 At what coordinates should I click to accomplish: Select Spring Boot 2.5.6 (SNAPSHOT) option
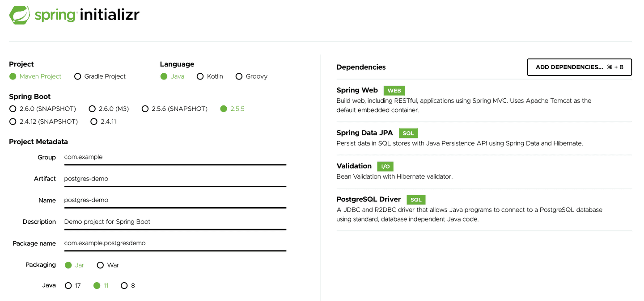145,109
